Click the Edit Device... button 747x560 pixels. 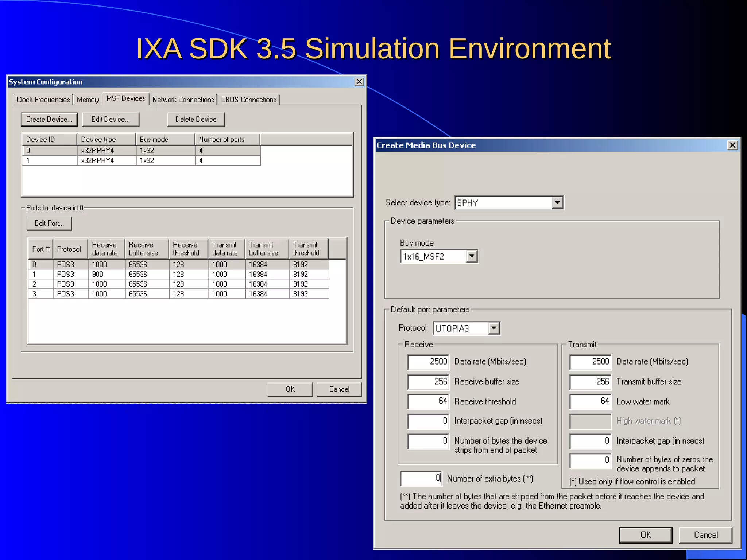111,120
